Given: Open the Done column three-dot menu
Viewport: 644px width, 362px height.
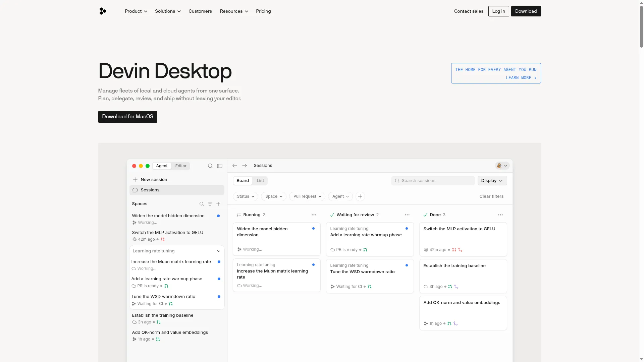Looking at the screenshot, I should (x=500, y=215).
